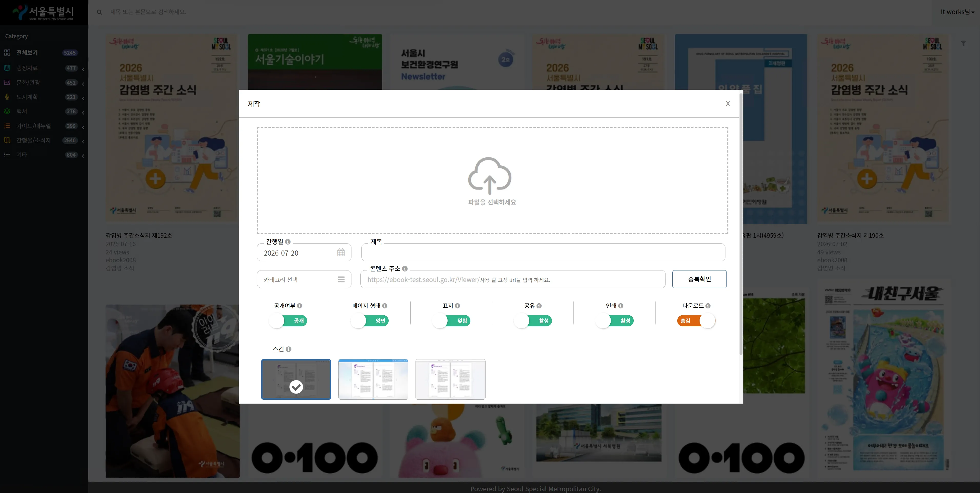
Task: Select the light gray skin thumbnail
Action: pyautogui.click(x=450, y=379)
